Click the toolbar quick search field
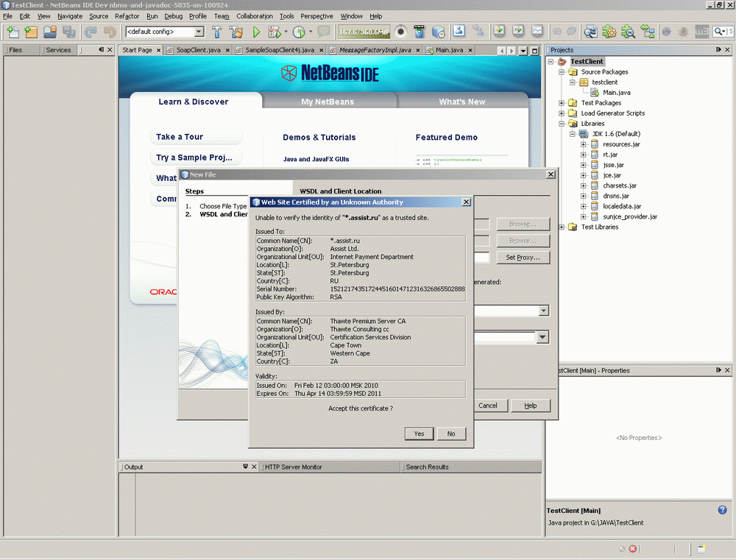This screenshot has width=736, height=560. [x=723, y=32]
